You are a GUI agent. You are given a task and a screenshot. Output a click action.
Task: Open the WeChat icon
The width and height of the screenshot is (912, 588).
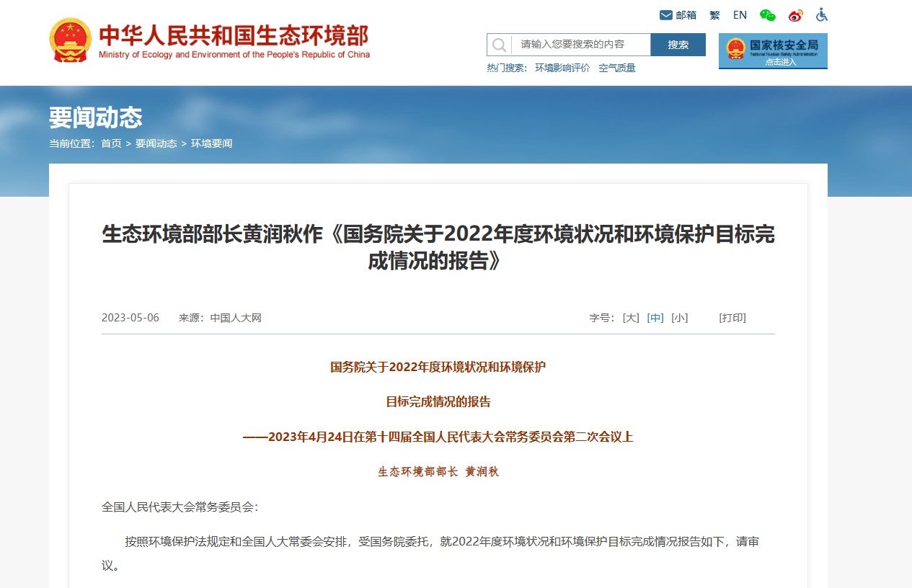click(768, 15)
